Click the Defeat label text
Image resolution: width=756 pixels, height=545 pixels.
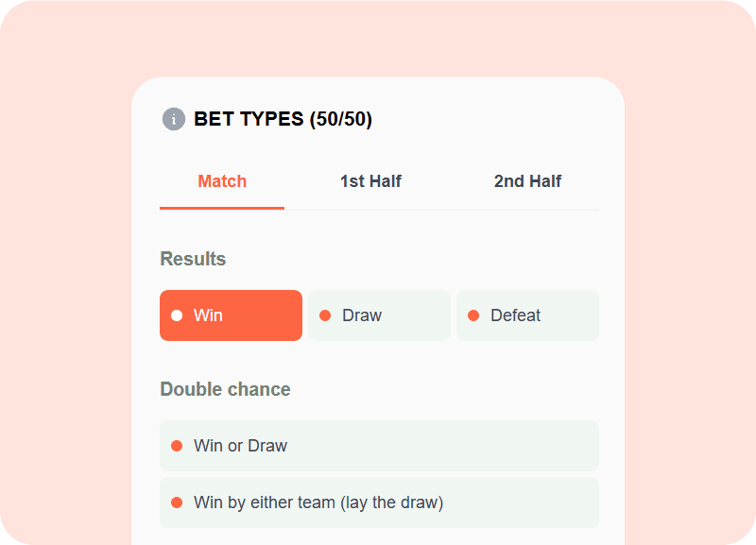[515, 315]
